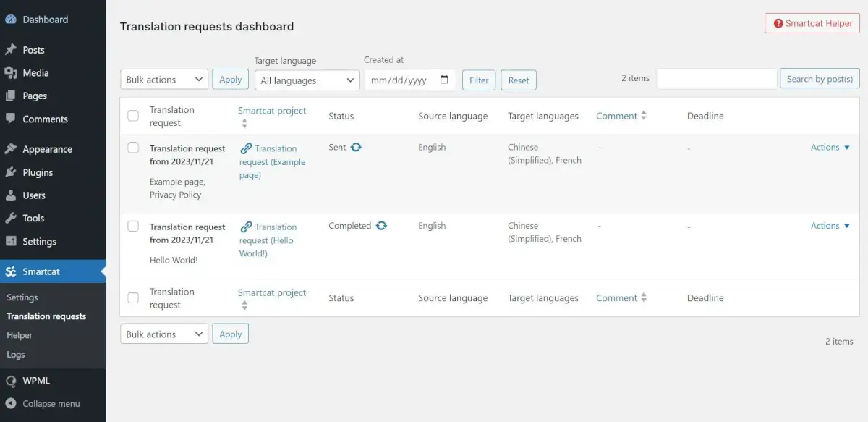Click the Comments speech bubble icon
The image size is (868, 422).
pos(11,119)
